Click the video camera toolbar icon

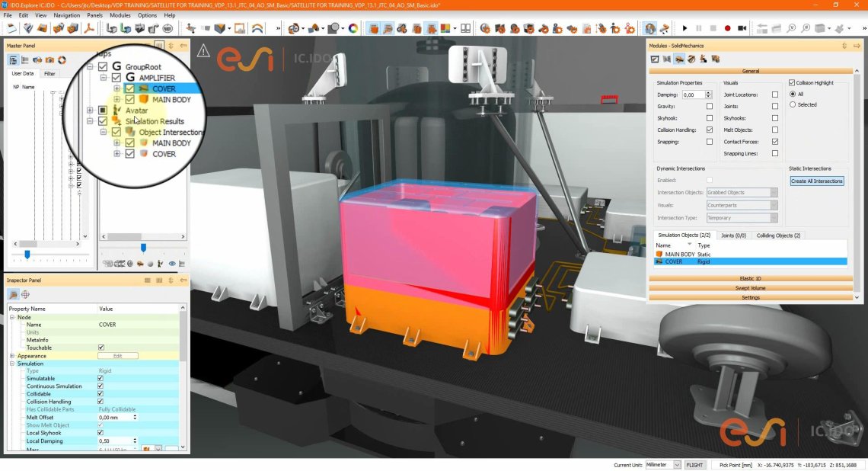coord(742,28)
